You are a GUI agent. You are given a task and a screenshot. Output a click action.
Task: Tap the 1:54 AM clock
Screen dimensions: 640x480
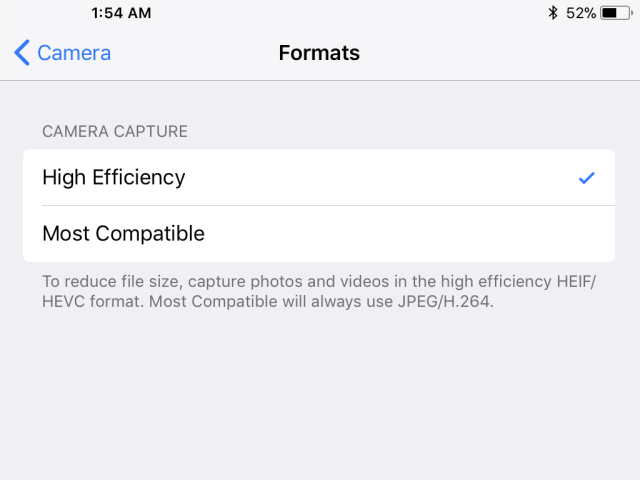coord(121,13)
